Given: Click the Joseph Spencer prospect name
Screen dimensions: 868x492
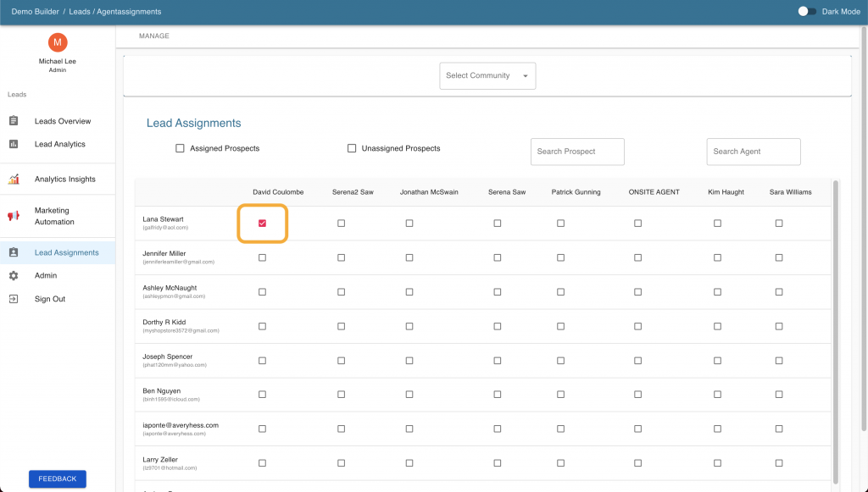Looking at the screenshot, I should tap(167, 357).
